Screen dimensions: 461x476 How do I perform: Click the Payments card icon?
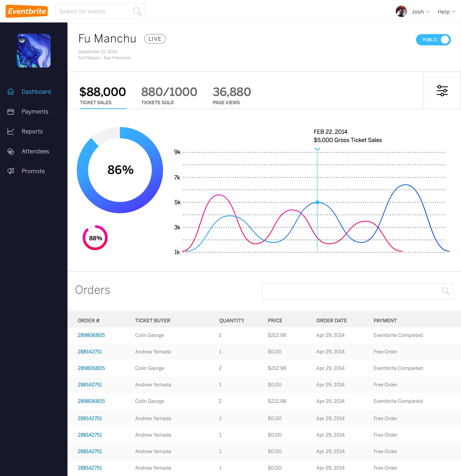click(11, 112)
